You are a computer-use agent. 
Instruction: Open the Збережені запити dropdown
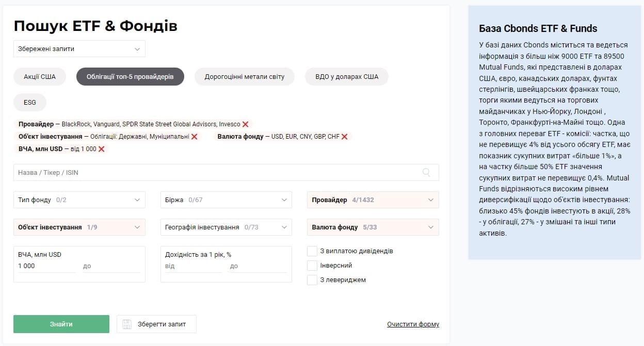click(79, 49)
